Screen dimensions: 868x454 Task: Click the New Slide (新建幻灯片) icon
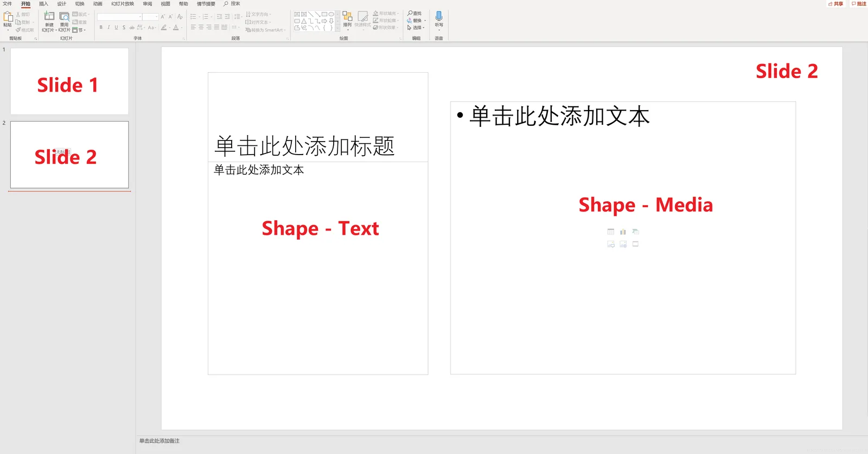coord(49,16)
